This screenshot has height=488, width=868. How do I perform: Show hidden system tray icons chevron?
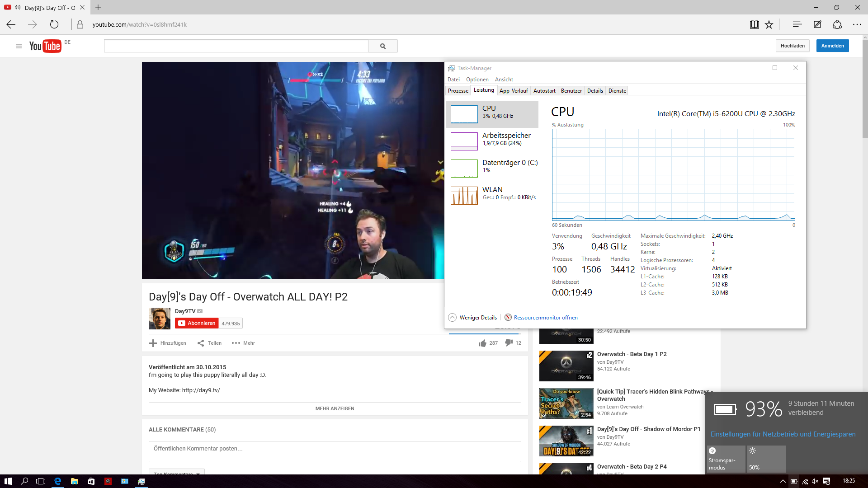tap(783, 481)
